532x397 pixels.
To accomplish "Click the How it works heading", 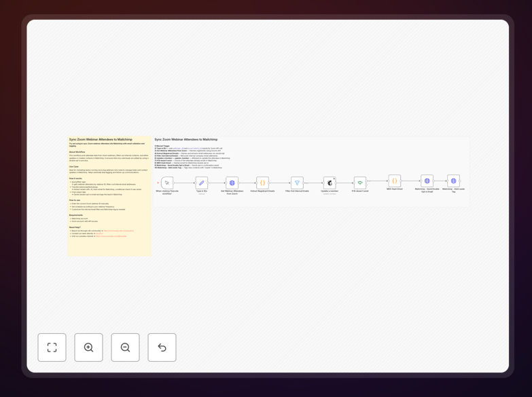I will [x=75, y=178].
